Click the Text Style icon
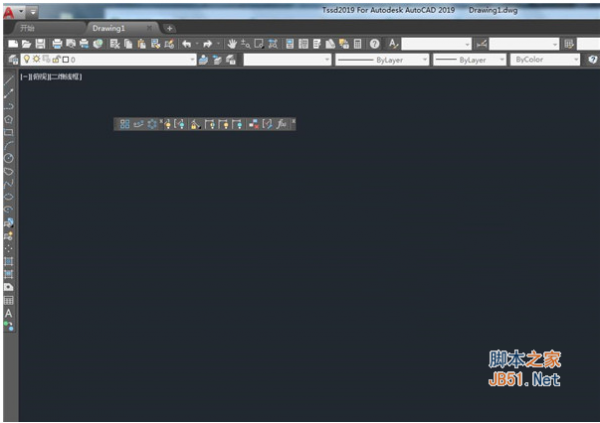Viewport: 600px width, 423px height. (393, 44)
